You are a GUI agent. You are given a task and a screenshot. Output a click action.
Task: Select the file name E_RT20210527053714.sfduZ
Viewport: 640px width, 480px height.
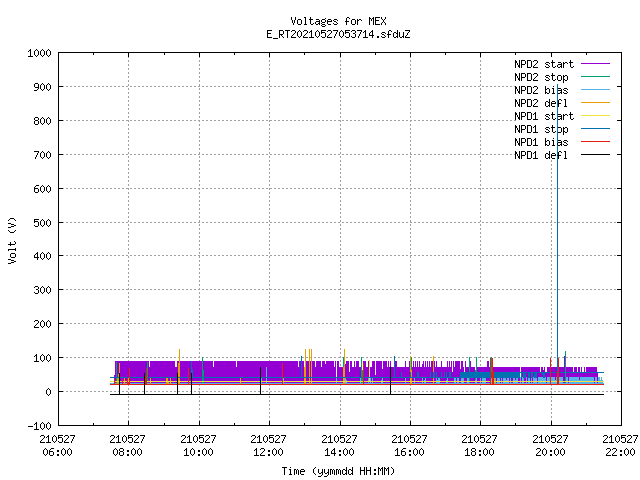[x=338, y=34]
